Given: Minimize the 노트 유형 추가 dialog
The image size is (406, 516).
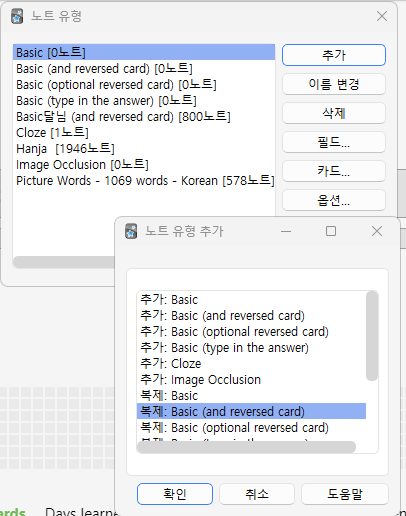Looking at the screenshot, I should coord(286,231).
